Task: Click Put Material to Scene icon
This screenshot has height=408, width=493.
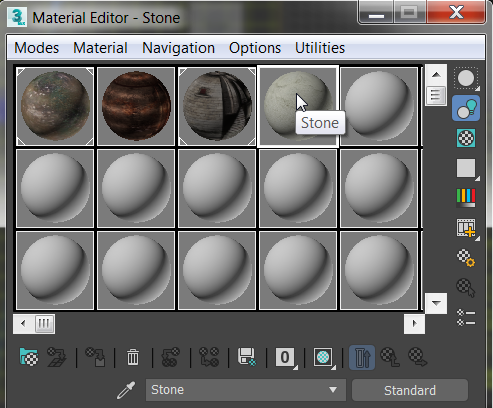Action: click(56, 357)
